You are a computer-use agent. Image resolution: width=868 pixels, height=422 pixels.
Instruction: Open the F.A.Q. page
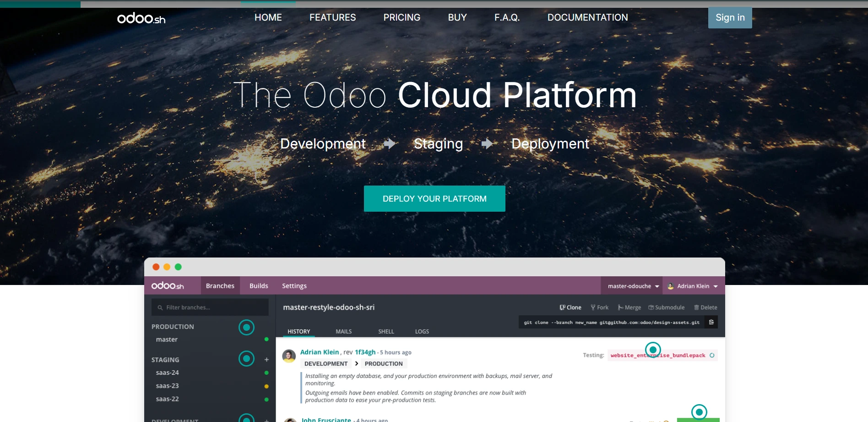point(507,17)
